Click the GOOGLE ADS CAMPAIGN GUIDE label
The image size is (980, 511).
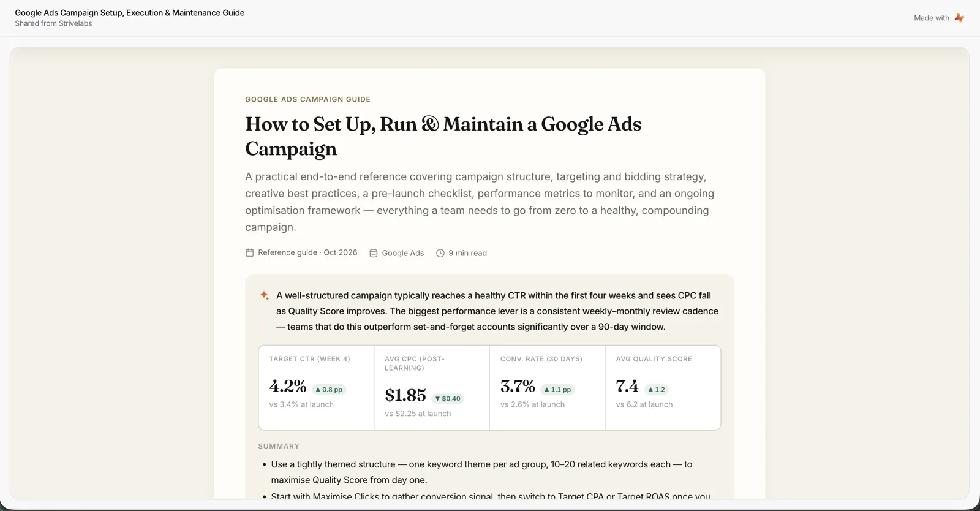tap(307, 99)
